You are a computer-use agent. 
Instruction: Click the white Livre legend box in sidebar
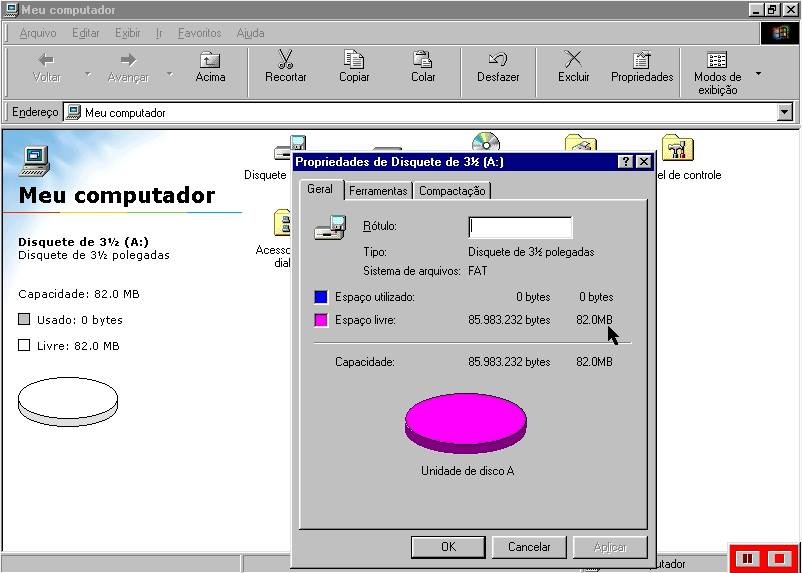[x=24, y=345]
